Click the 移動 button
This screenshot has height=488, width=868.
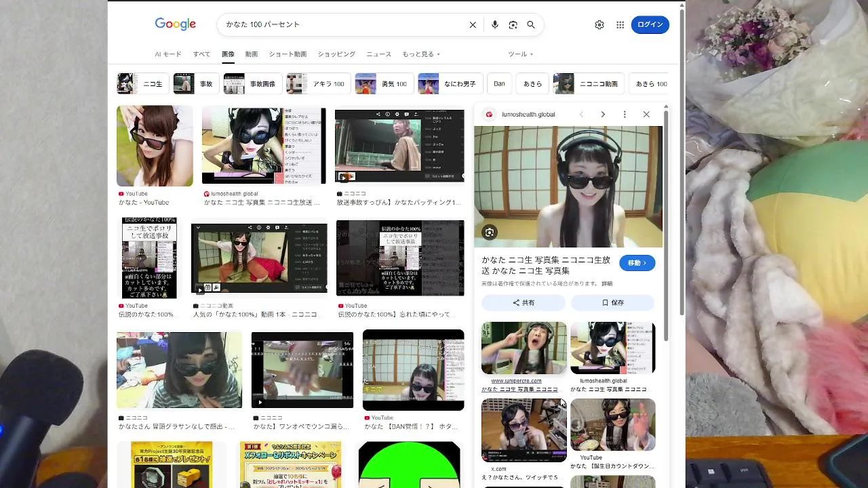pos(637,263)
